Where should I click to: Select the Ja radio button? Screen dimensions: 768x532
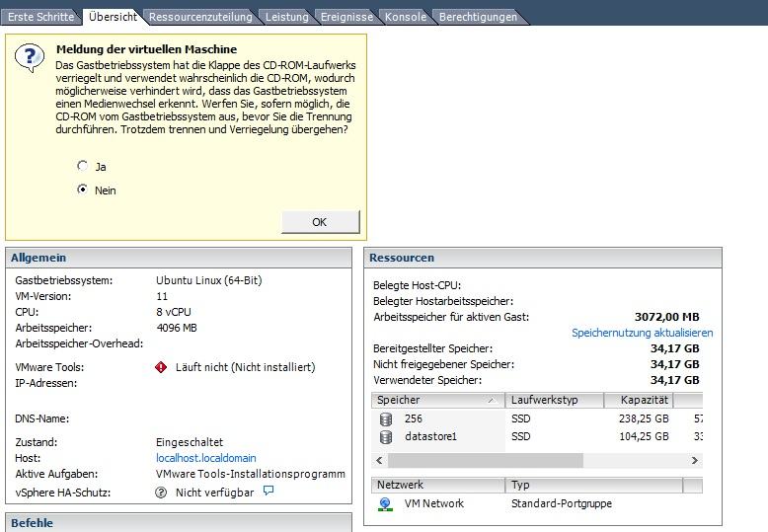click(82, 166)
